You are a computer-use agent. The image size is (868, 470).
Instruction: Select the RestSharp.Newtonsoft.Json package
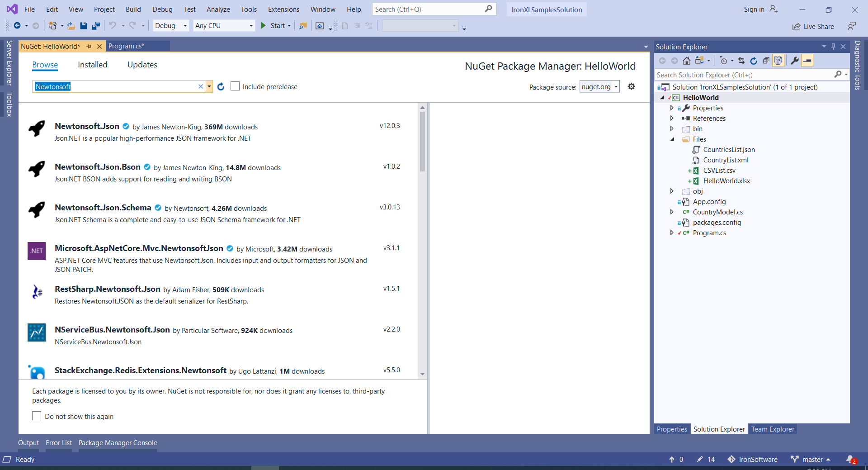pyautogui.click(x=218, y=295)
